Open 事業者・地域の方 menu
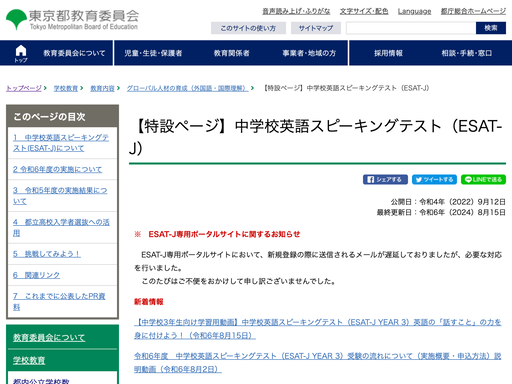The width and height of the screenshot is (512, 384). coord(309,53)
